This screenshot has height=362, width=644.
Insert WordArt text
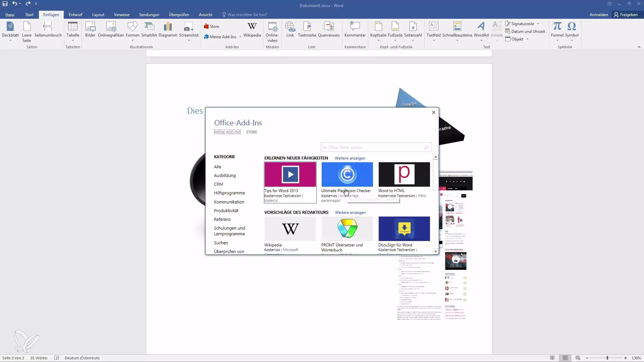click(x=481, y=31)
